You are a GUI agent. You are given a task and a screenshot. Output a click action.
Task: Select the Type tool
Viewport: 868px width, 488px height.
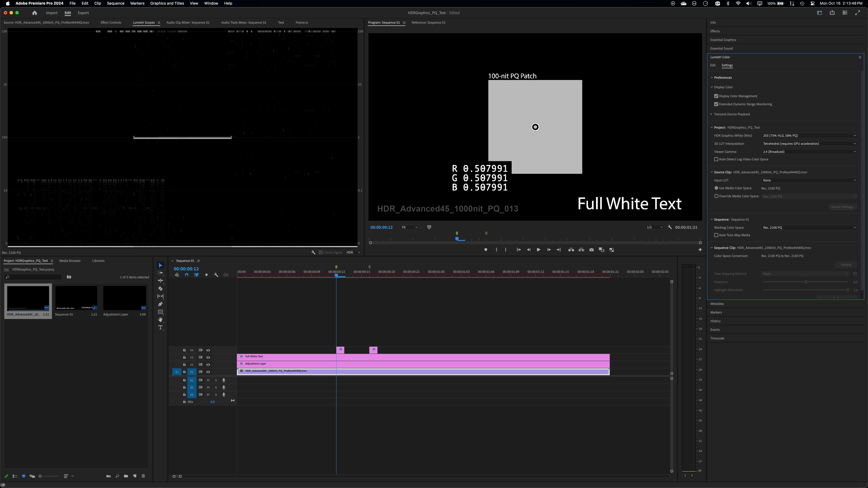coord(160,327)
